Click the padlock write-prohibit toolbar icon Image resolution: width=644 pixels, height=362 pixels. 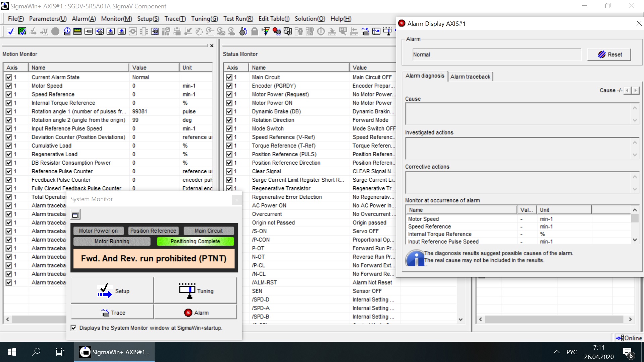tap(255, 32)
